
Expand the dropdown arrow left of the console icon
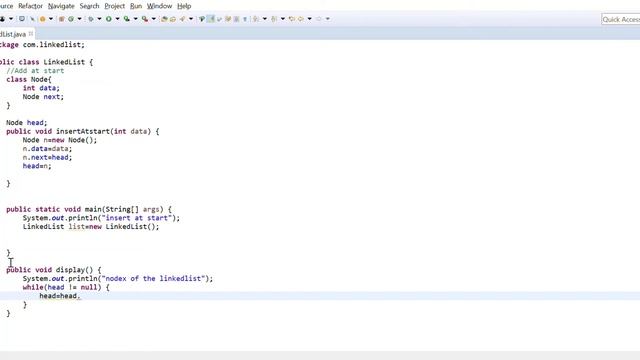point(11,19)
